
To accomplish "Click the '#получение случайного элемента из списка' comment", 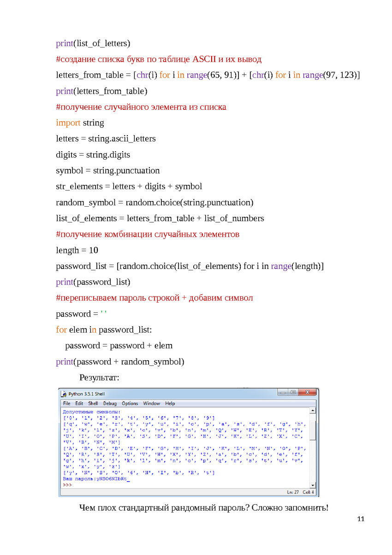I will 141,107.
